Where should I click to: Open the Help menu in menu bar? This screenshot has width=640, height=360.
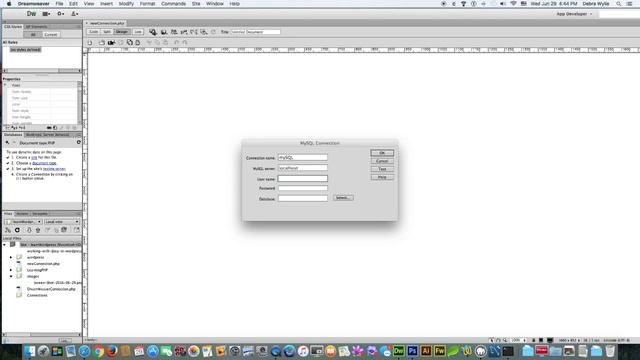coord(234,4)
